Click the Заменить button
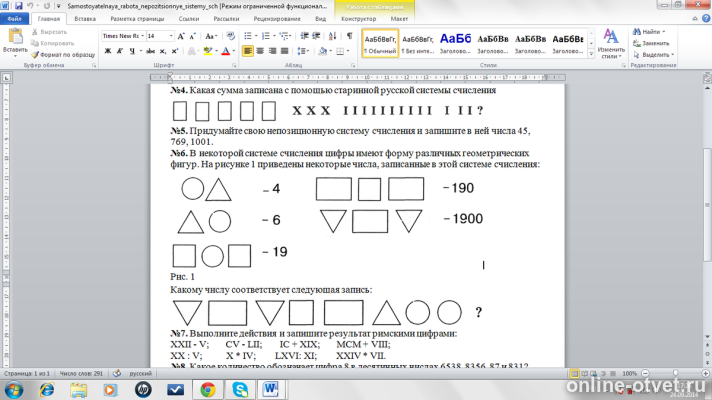This screenshot has height=400, width=712. [652, 43]
